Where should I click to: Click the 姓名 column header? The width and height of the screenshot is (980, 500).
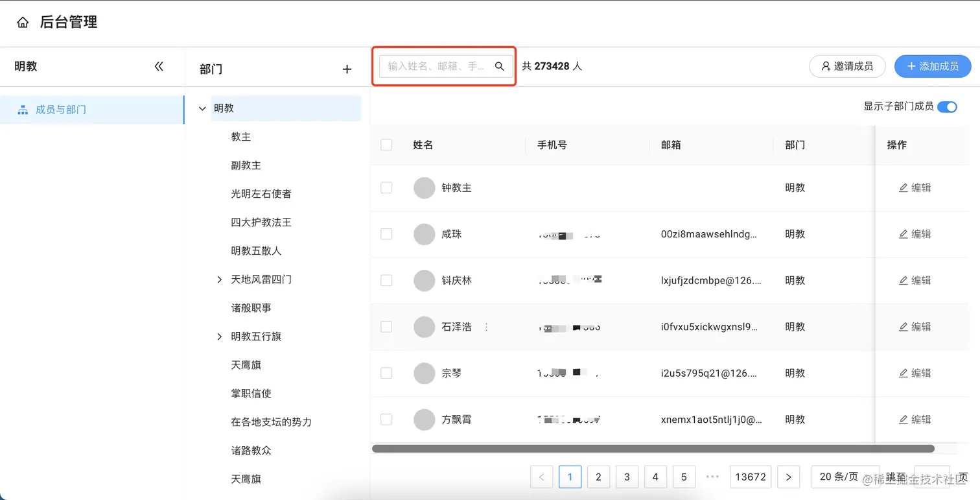pyautogui.click(x=423, y=145)
